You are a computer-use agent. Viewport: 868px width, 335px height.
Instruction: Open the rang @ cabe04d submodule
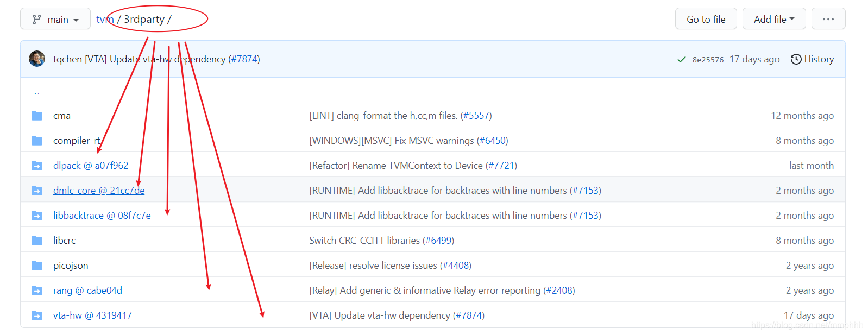point(87,290)
